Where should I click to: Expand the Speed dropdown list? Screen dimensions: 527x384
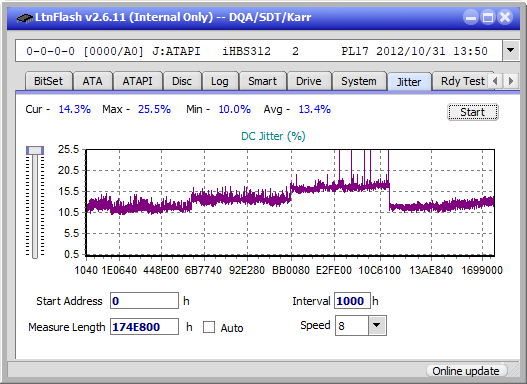(x=377, y=325)
